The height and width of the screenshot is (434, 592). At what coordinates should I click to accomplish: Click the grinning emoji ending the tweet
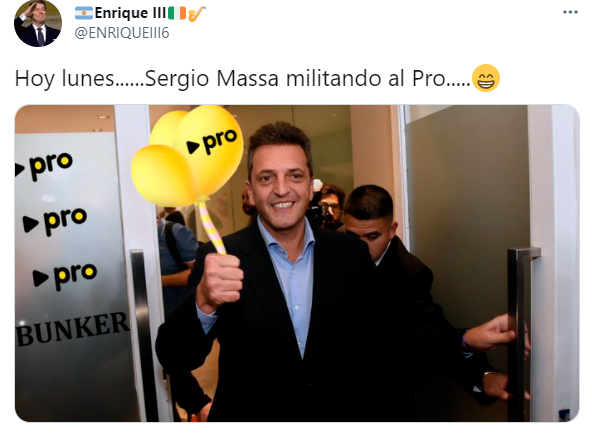(x=486, y=78)
